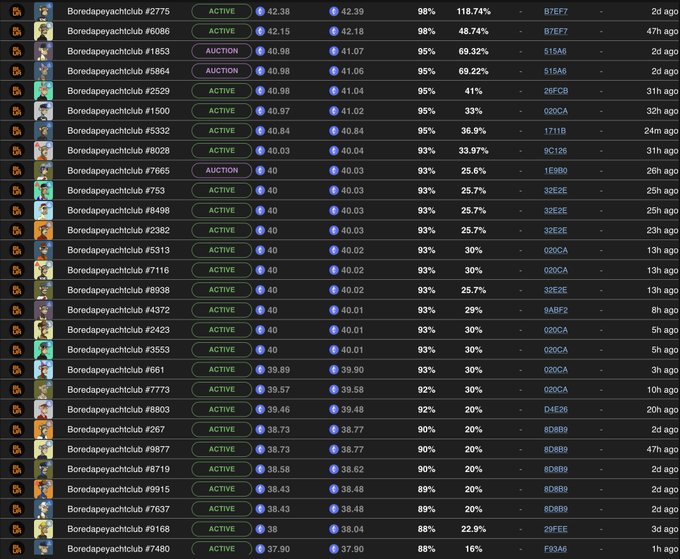Open lender address D4E26 link

pos(556,409)
